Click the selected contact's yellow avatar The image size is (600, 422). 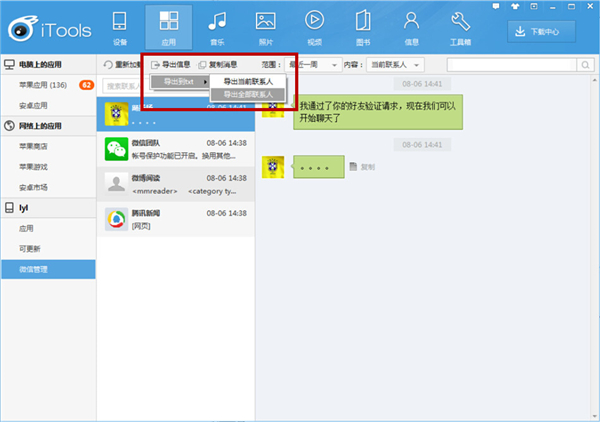116,114
